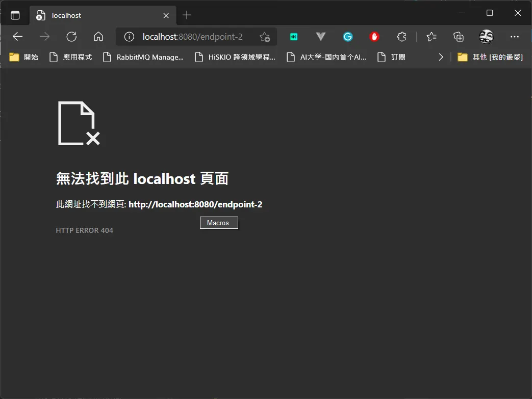Open the Extensions puzzle menu
This screenshot has height=399, width=532.
[x=401, y=37]
